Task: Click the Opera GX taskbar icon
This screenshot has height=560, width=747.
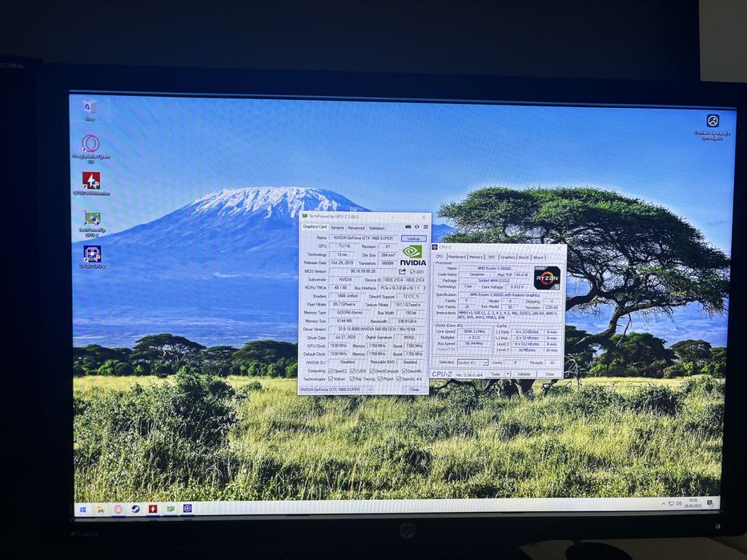Action: 118,510
